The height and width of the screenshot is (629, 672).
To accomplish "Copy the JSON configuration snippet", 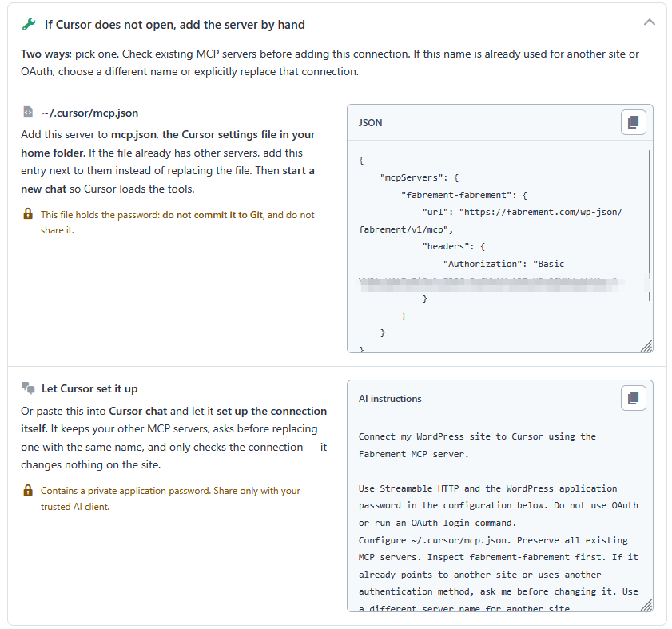I will [634, 122].
